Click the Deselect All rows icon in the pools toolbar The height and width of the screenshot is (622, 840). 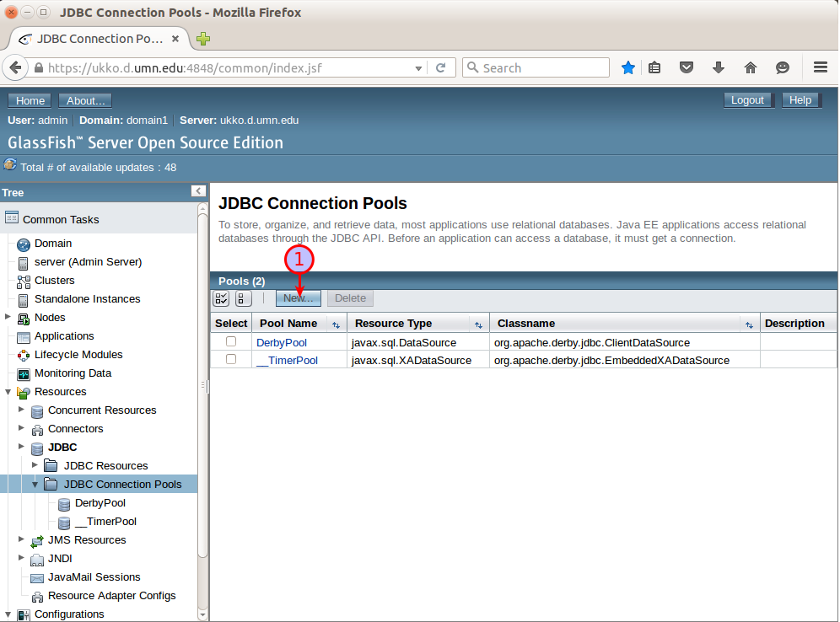[242, 298]
